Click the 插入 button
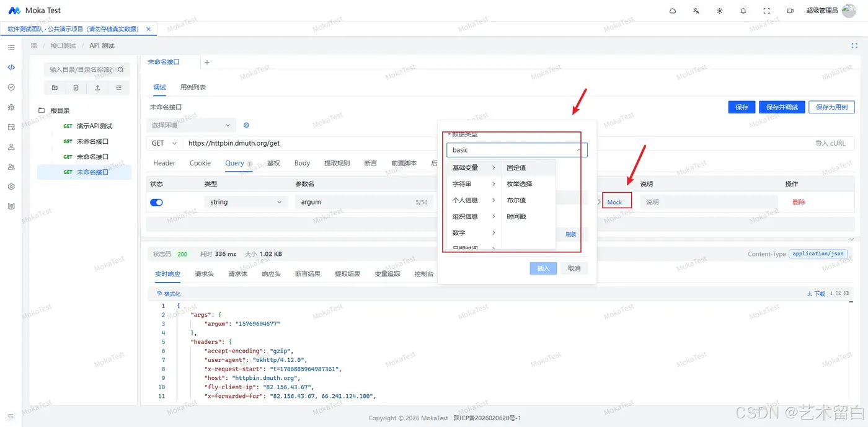 tap(543, 268)
